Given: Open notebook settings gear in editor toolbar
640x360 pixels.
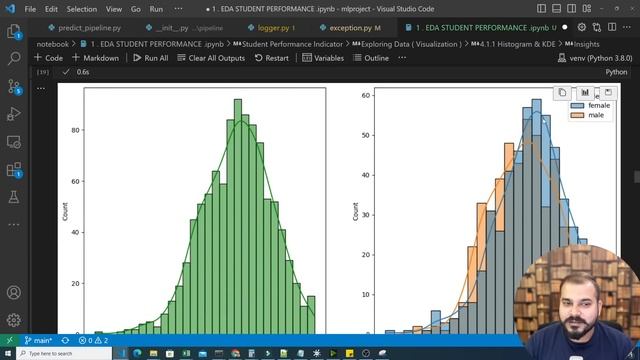Looking at the screenshot, I should coord(582,27).
